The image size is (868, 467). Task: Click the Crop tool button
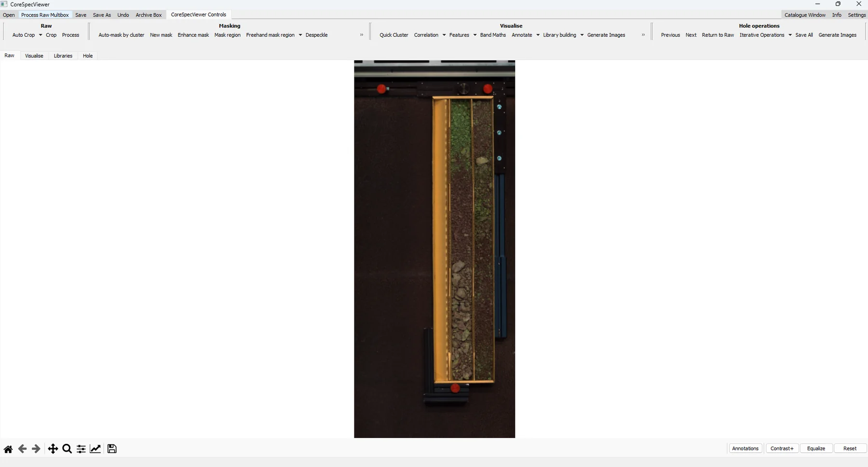point(51,35)
